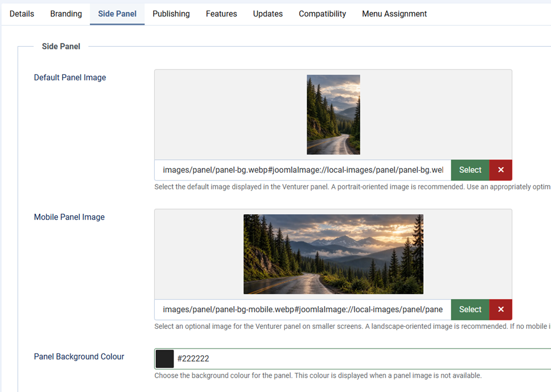Switch to the Updates tab
The width and height of the screenshot is (551, 392).
pos(268,14)
